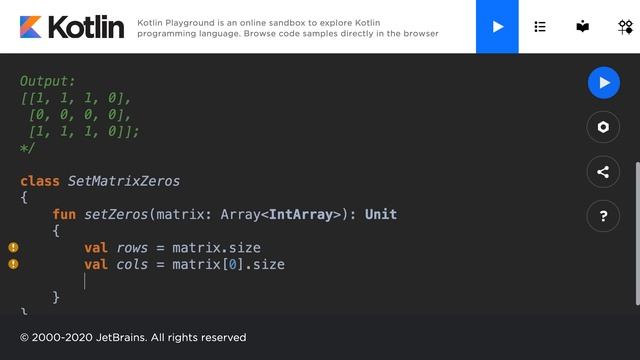Click matrix.size in the rows declaration
This screenshot has height=360, width=640.
216,248
